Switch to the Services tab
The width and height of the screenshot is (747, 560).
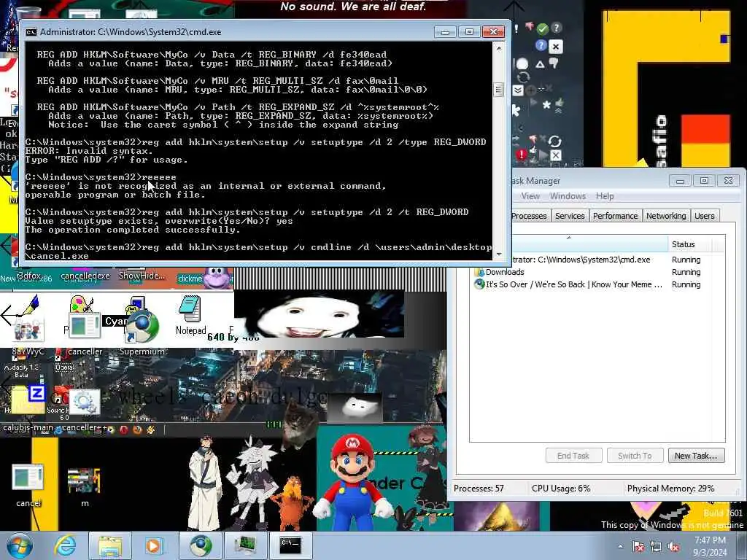point(570,216)
